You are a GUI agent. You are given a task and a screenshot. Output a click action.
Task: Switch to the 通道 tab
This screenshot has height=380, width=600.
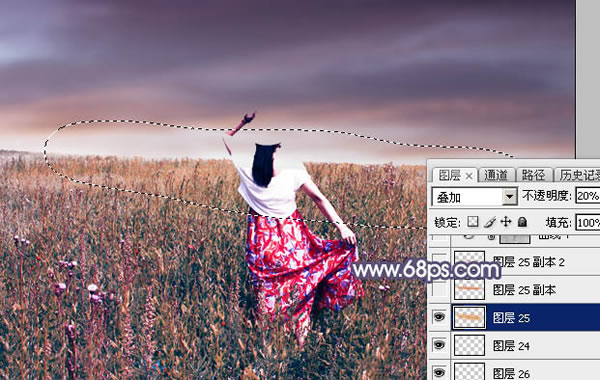tap(496, 175)
